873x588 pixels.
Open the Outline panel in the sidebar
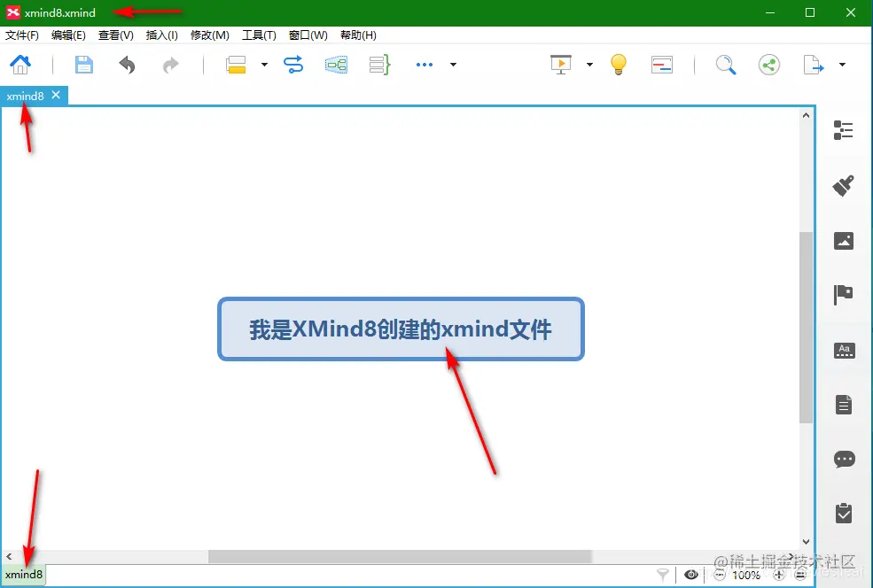(x=844, y=130)
